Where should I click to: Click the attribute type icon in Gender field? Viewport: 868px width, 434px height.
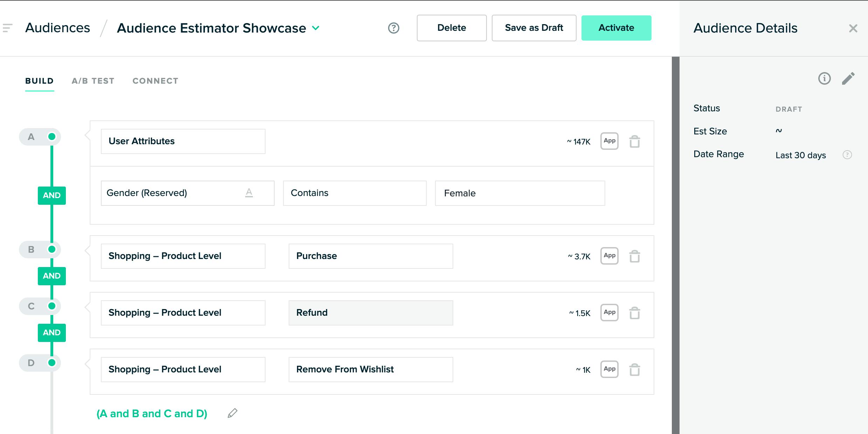click(249, 192)
